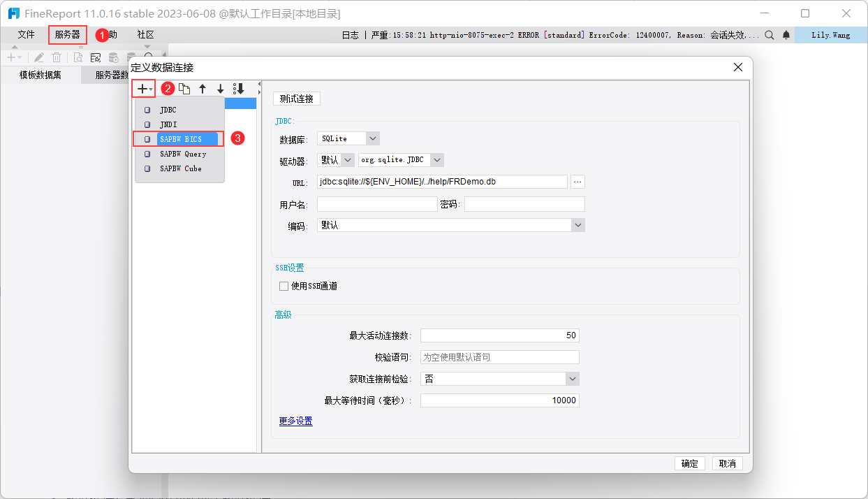Click the Lily.Wang user account button
Image resolution: width=868 pixels, height=499 pixels.
tap(831, 35)
